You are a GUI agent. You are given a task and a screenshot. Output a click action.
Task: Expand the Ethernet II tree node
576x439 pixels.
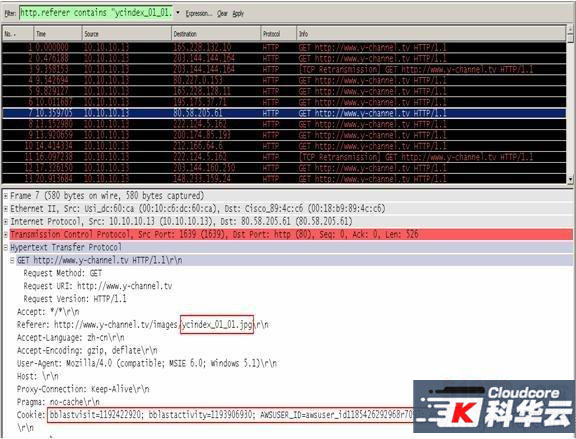(6, 209)
